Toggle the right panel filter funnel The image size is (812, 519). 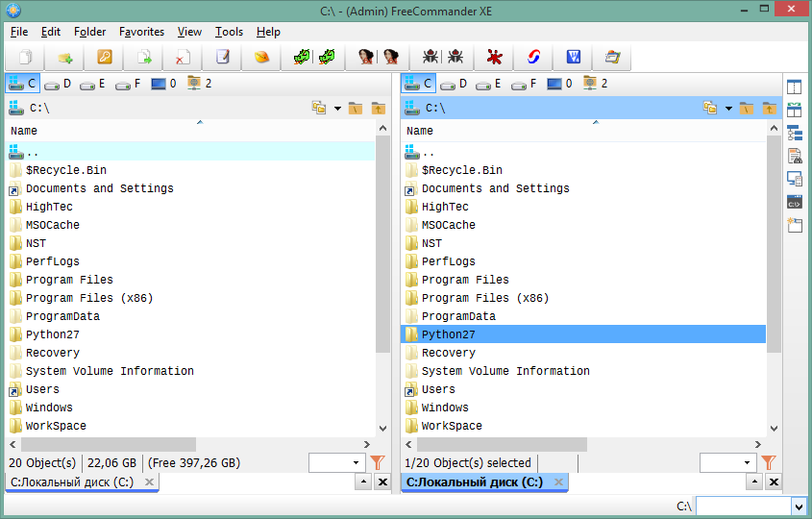coord(769,463)
